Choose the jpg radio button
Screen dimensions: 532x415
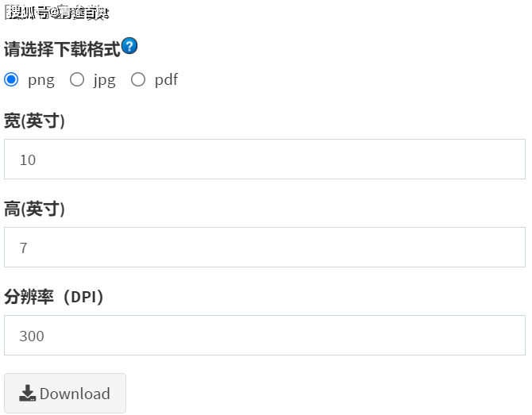coord(77,79)
